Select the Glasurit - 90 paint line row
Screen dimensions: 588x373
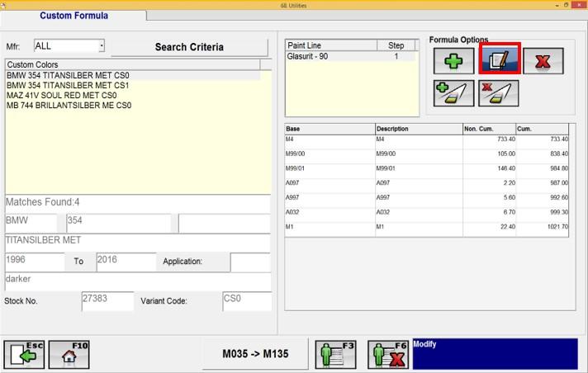pos(351,56)
